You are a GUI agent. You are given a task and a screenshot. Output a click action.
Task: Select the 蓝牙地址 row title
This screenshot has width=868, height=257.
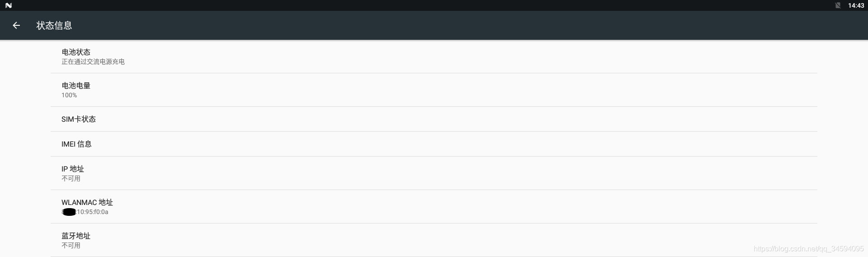click(x=76, y=236)
